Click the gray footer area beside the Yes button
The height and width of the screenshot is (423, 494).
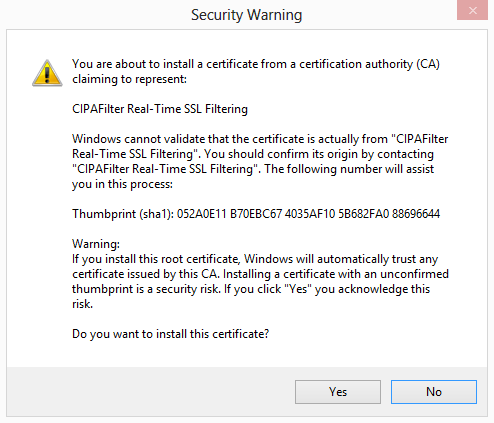150,392
